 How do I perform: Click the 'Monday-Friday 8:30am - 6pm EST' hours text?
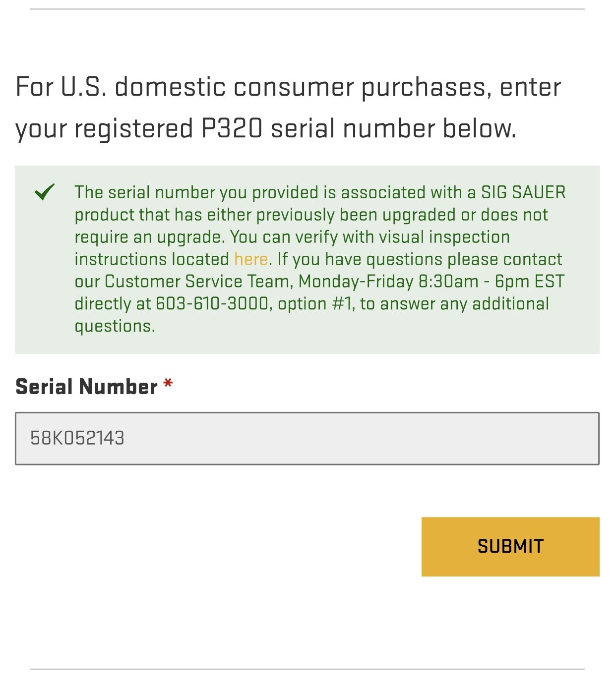pos(431,282)
